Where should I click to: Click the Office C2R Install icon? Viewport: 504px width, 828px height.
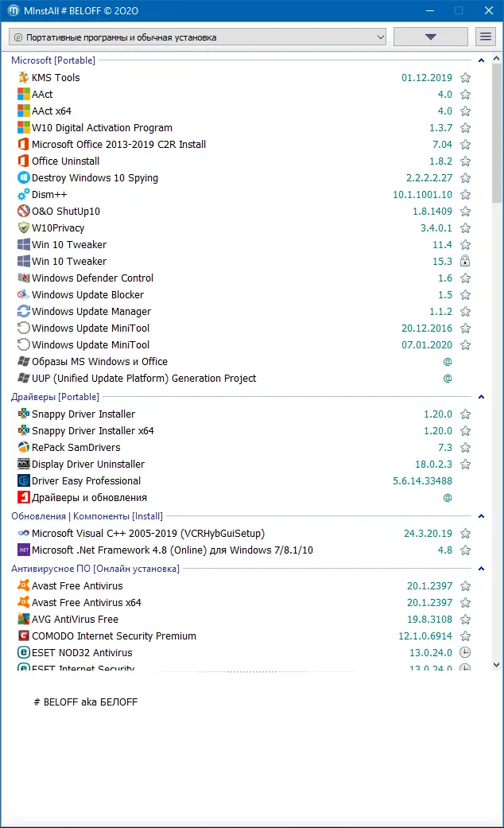tap(24, 144)
